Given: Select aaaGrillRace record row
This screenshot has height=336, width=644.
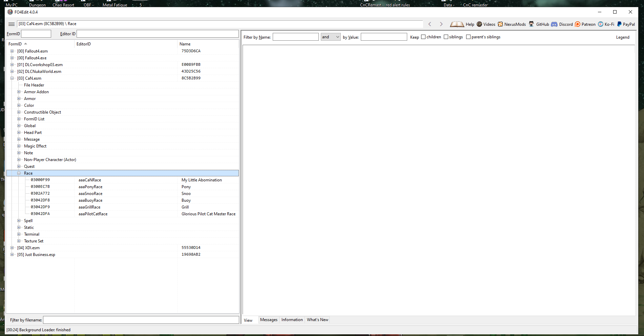Looking at the screenshot, I should [123, 207].
